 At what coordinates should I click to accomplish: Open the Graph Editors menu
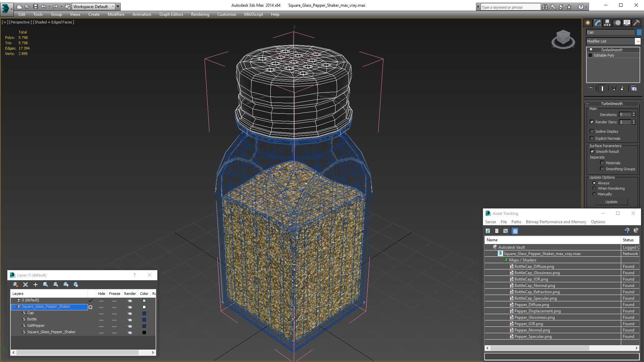point(171,14)
